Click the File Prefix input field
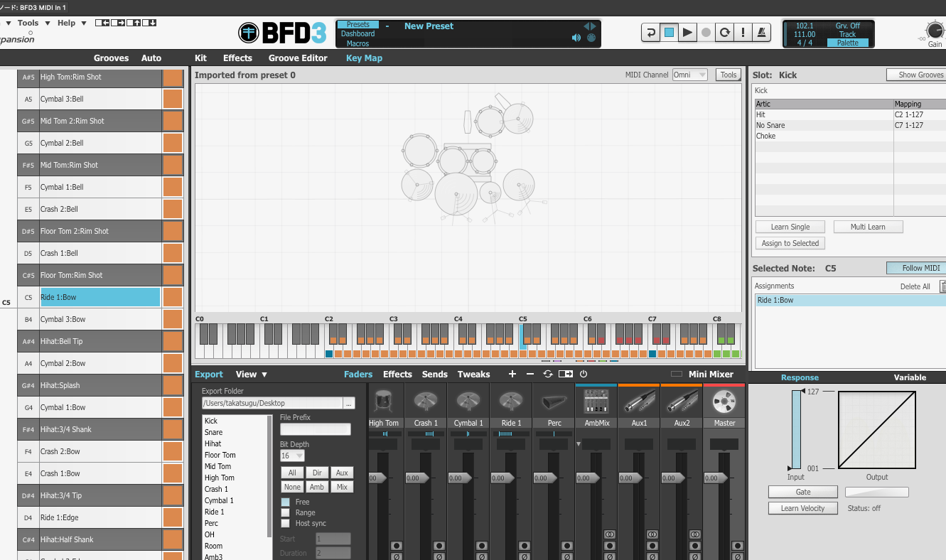Viewport: 946px width, 560px height. tap(316, 429)
